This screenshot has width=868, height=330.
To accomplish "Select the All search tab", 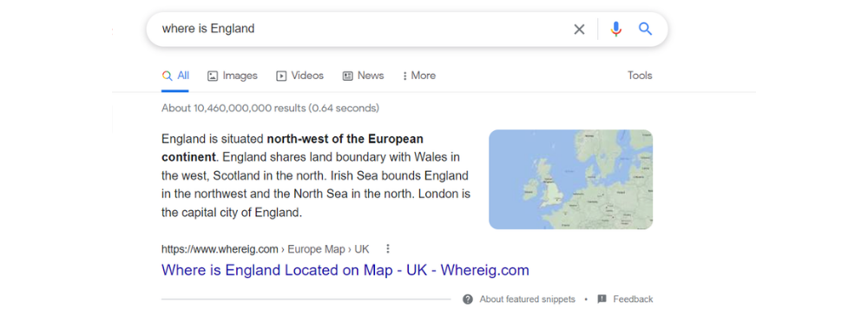I will pyautogui.click(x=175, y=76).
